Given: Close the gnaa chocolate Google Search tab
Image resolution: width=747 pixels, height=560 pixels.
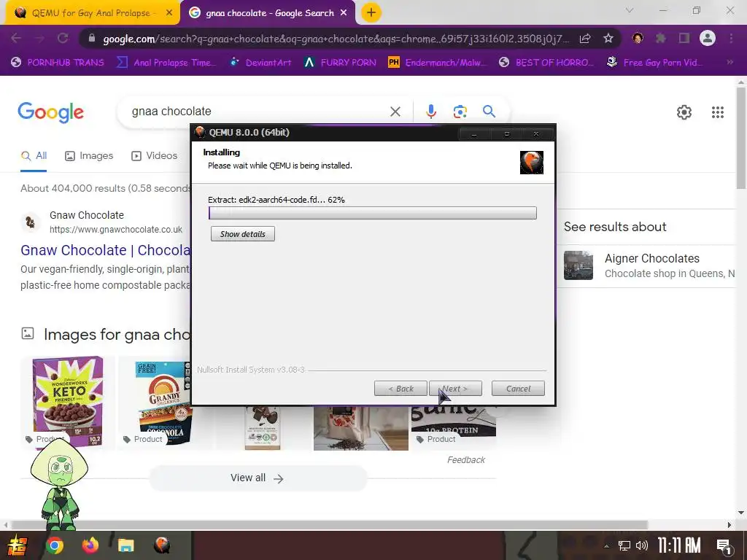Looking at the screenshot, I should click(x=344, y=13).
